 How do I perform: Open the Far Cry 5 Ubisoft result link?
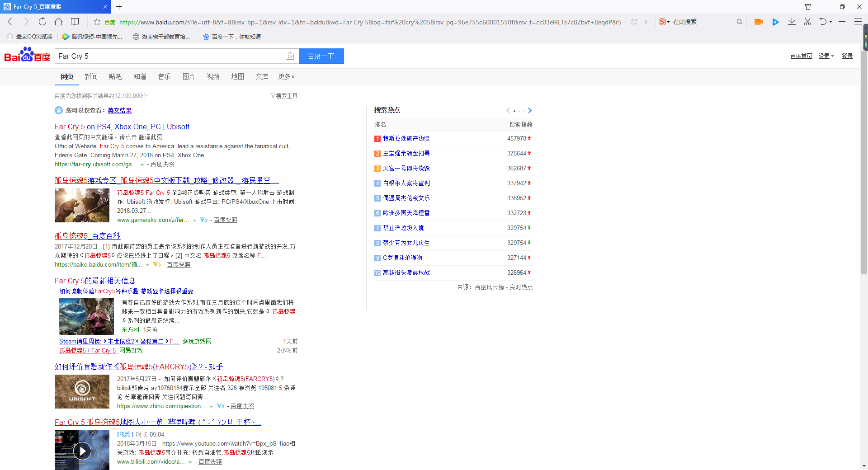(x=122, y=127)
